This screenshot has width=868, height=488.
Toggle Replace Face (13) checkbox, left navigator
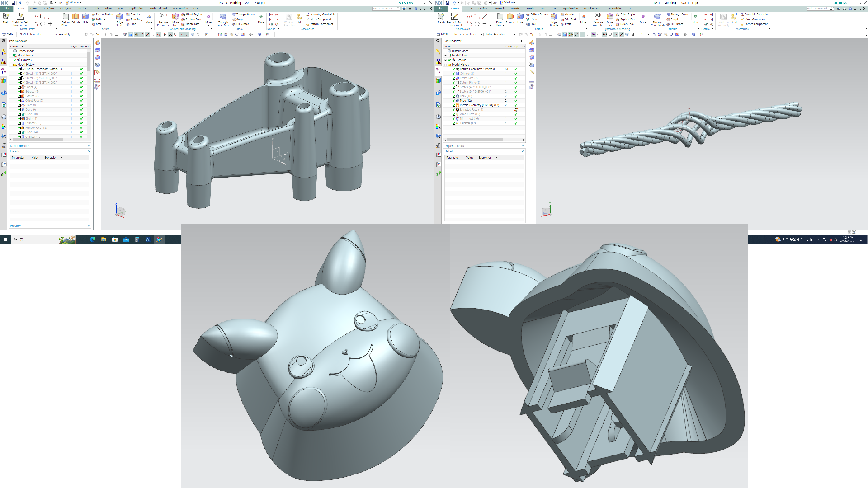(x=19, y=127)
